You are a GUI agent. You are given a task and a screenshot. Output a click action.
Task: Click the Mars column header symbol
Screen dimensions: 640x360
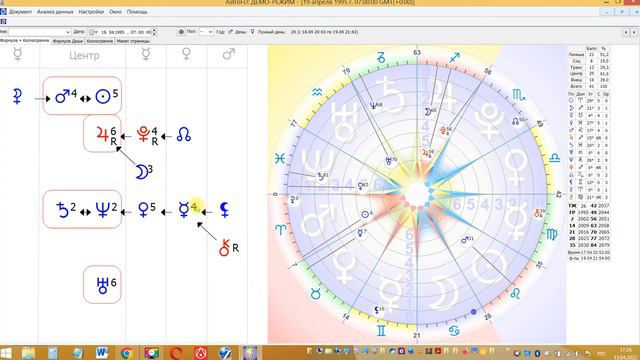[x=229, y=54]
